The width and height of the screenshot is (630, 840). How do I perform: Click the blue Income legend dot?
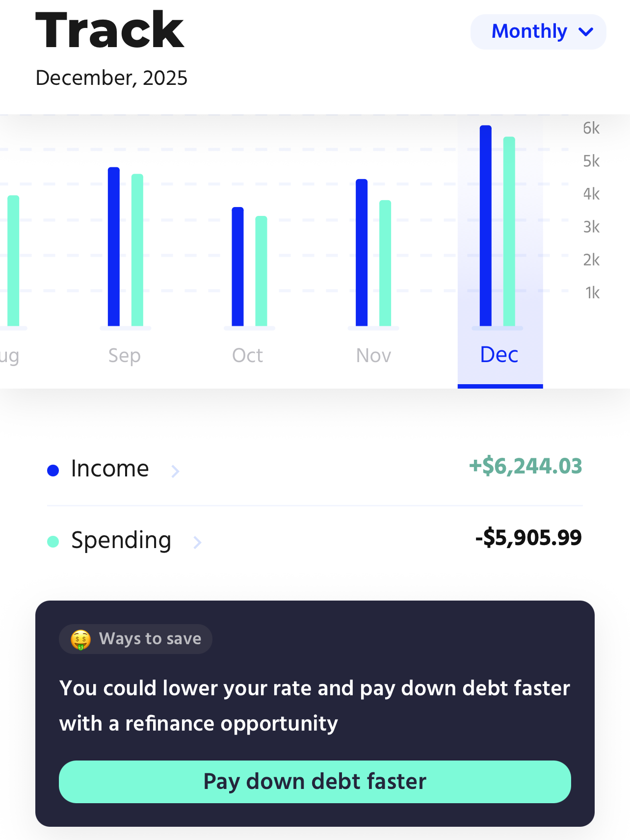click(x=54, y=470)
